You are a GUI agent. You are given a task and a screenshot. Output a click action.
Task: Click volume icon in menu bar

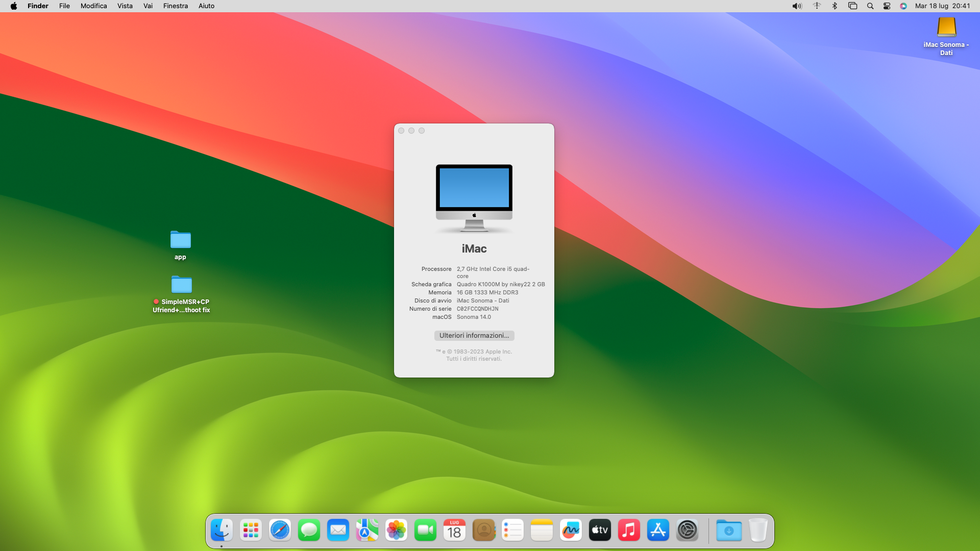pos(797,6)
